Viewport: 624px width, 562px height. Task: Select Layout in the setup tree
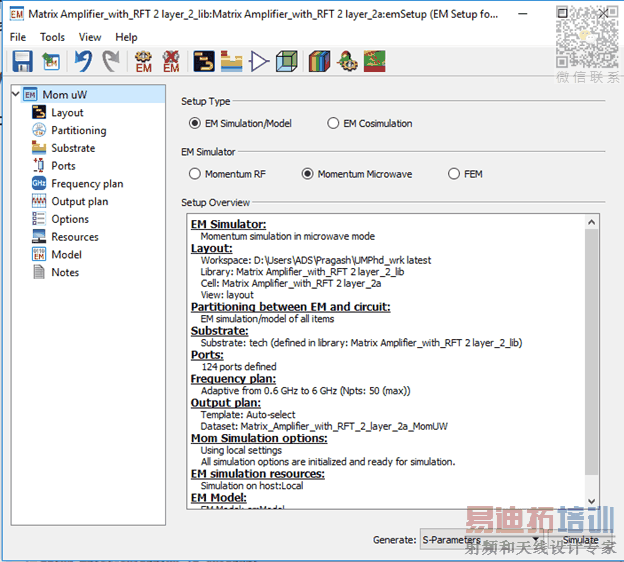(67, 113)
